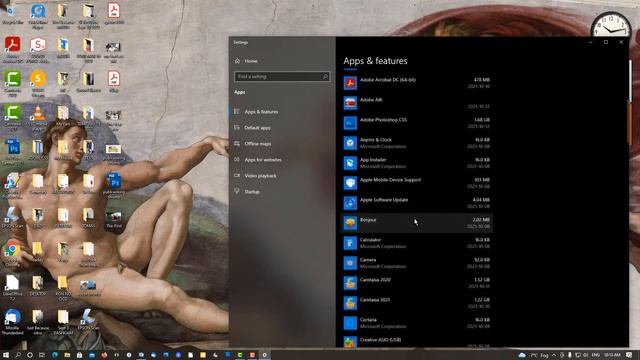
Task: Click the VLC media player desktop icon
Action: tap(38, 118)
